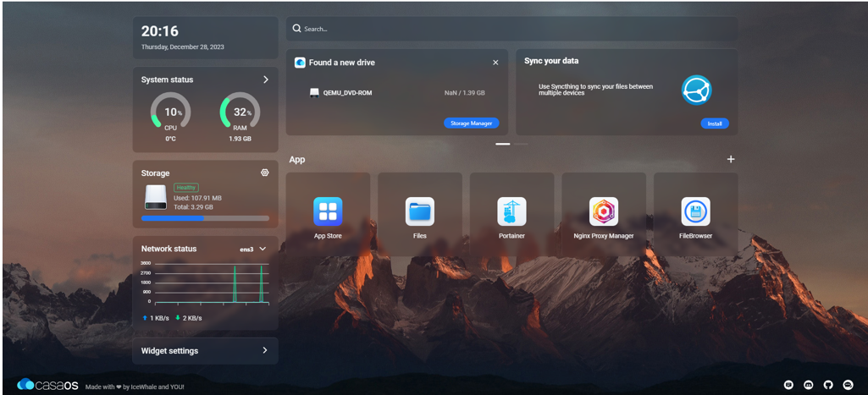
Task: Click the Network status heading
Action: [x=169, y=249]
